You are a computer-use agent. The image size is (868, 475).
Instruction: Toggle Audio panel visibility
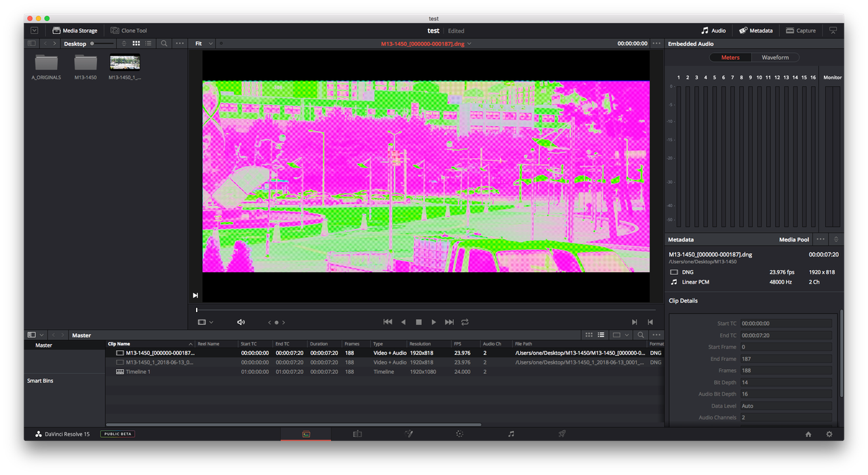coord(713,31)
